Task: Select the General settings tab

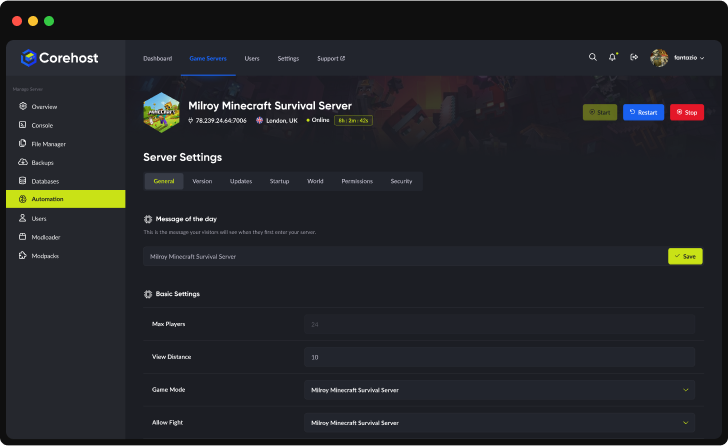Action: click(x=164, y=181)
